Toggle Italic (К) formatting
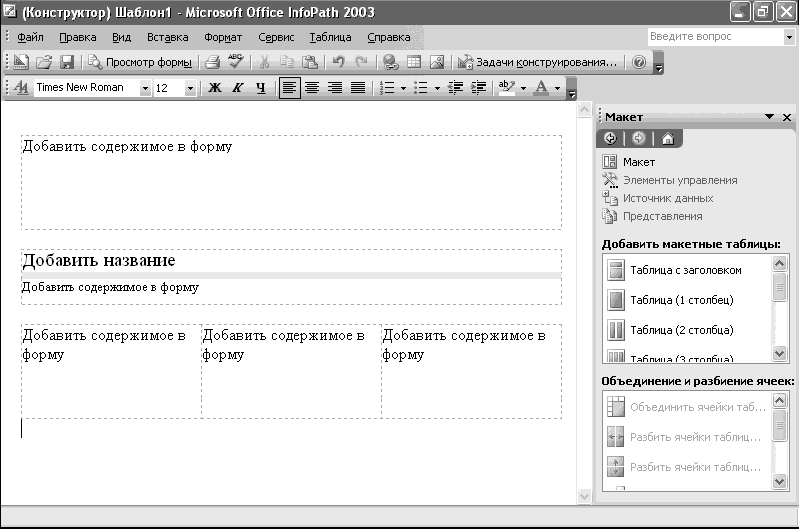Viewport: 799px width, 529px height. (237, 88)
